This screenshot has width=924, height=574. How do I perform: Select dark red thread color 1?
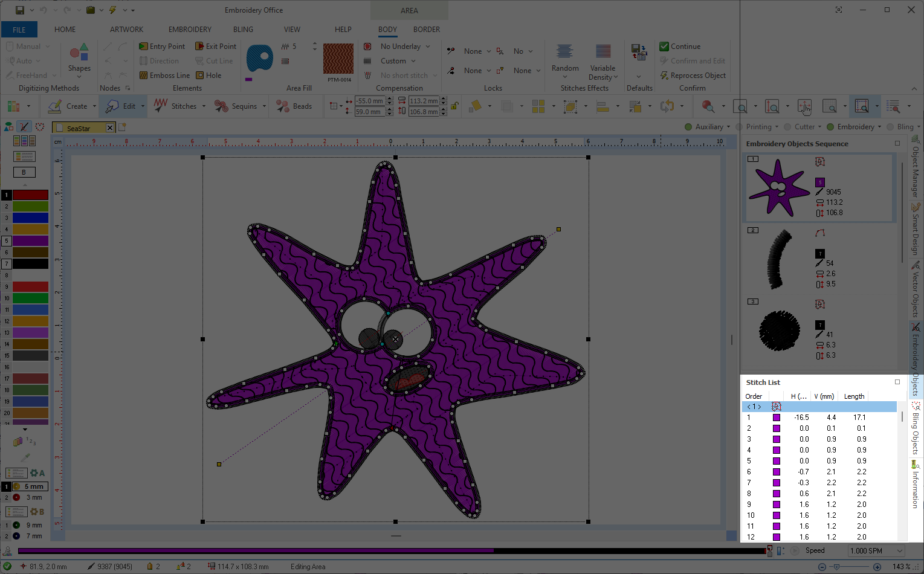pos(30,195)
